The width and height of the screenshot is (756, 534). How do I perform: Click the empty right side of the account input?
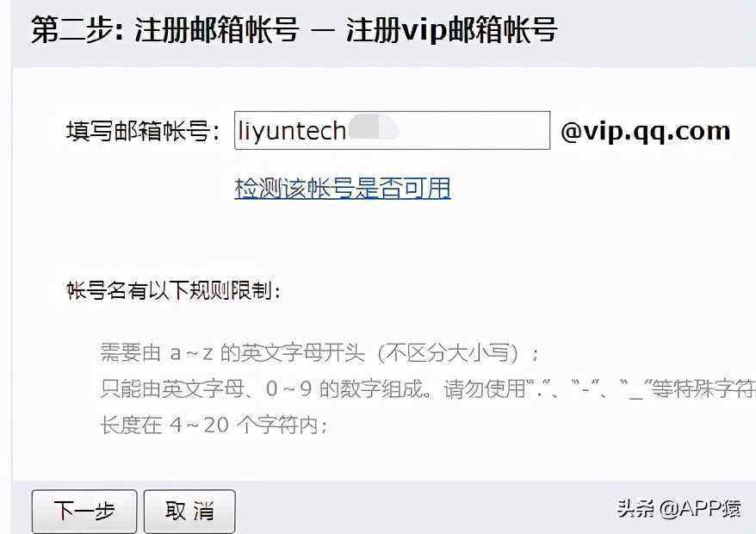(x=475, y=130)
